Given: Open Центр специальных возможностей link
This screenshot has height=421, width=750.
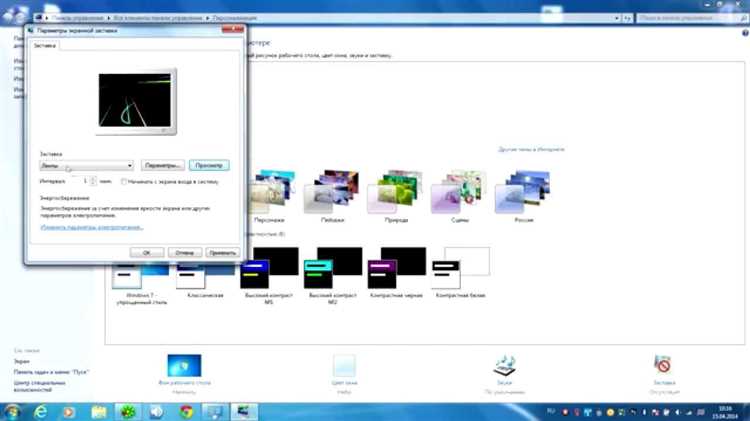Looking at the screenshot, I should 40,386.
